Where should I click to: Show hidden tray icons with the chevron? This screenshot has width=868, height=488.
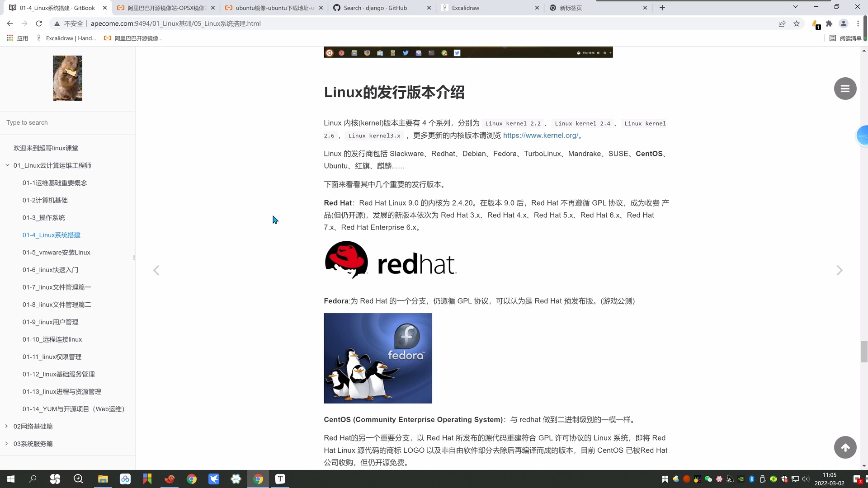pos(665,479)
